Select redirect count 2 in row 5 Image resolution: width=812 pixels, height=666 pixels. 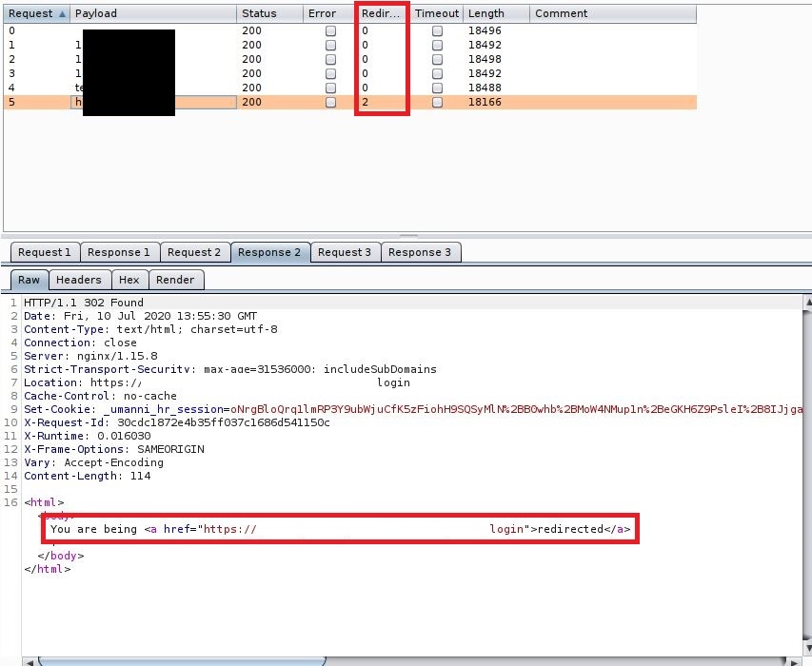(x=366, y=102)
